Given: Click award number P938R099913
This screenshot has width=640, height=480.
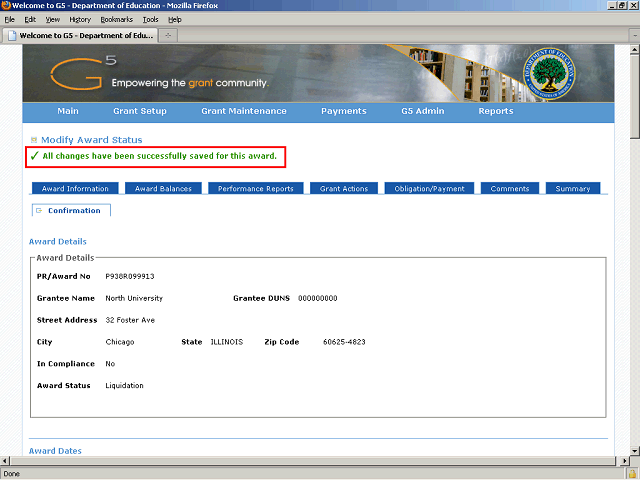Looking at the screenshot, I should [130, 276].
